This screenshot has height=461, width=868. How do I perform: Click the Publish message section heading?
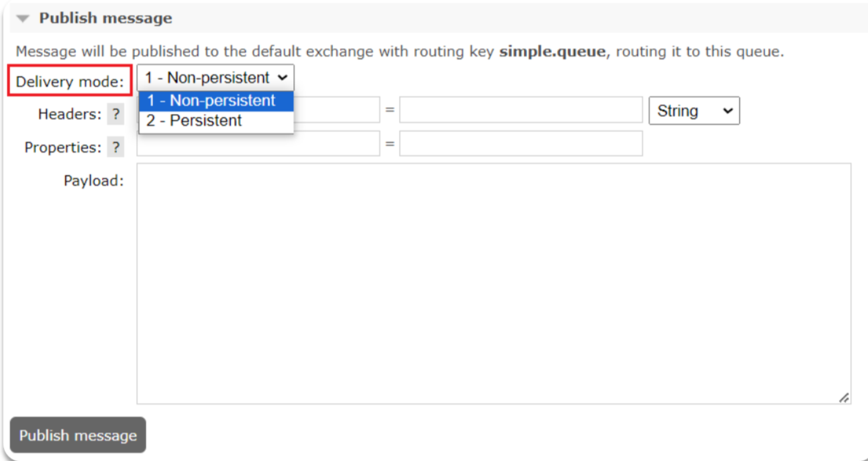click(106, 18)
